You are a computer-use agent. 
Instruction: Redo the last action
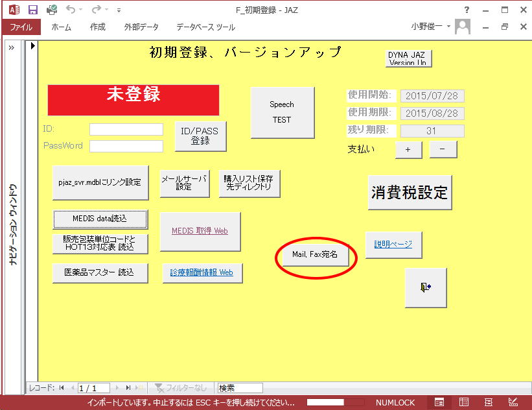pyautogui.click(x=96, y=10)
